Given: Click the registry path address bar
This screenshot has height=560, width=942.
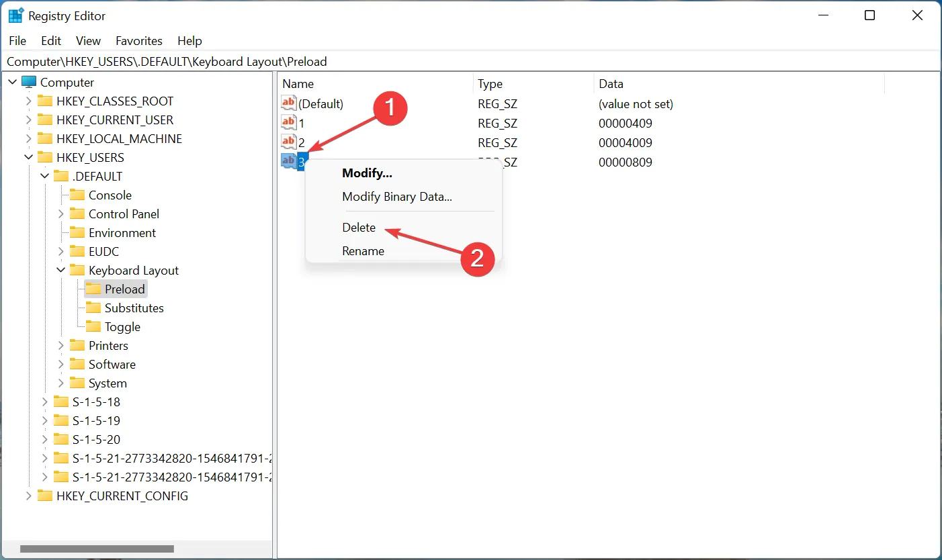Looking at the screenshot, I should coord(470,62).
